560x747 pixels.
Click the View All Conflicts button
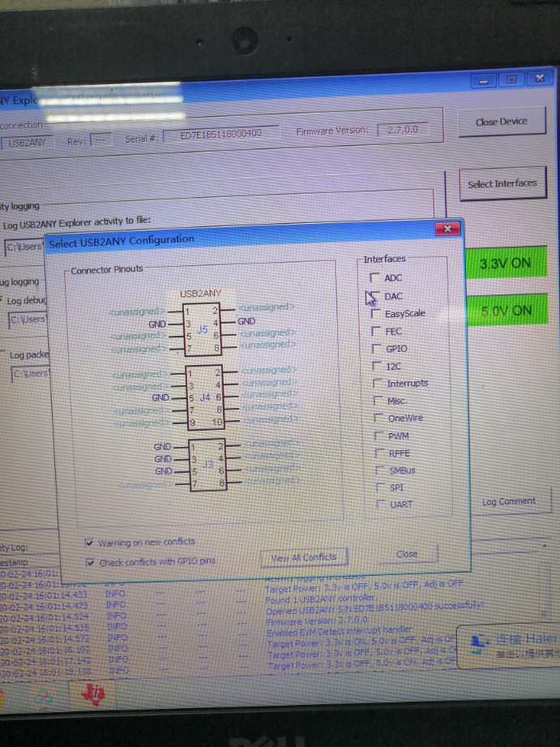click(304, 557)
